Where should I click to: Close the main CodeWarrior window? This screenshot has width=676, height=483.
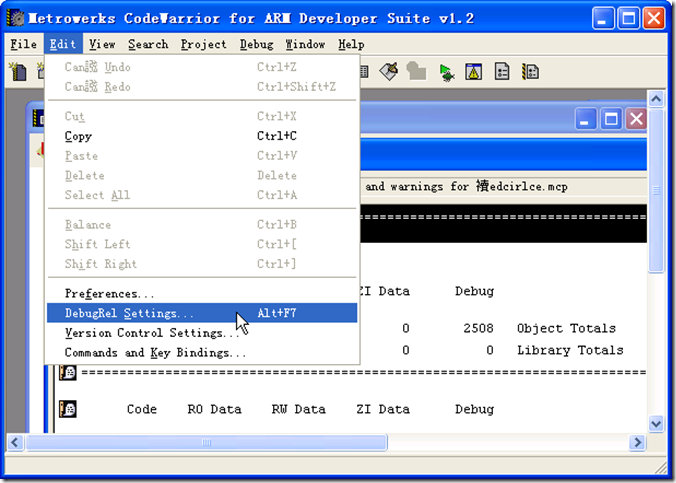(654, 18)
